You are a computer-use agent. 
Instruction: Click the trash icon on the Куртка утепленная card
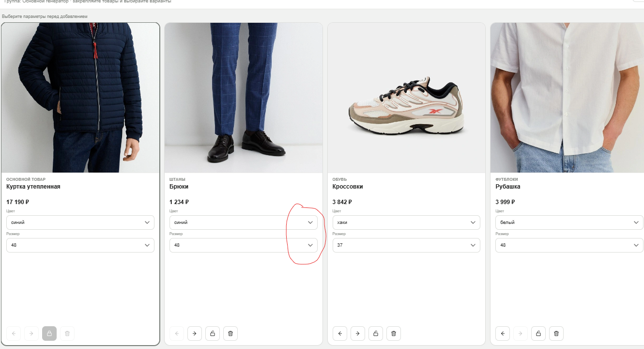[x=67, y=333]
